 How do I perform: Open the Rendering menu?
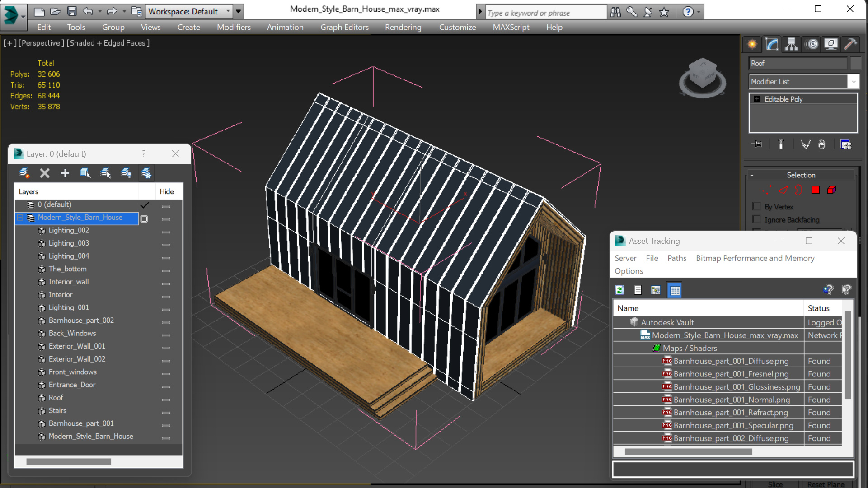tap(403, 27)
